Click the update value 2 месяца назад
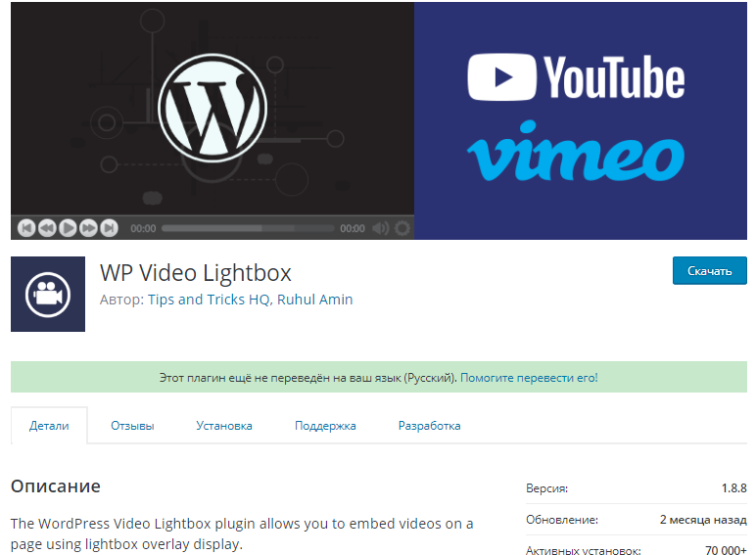The width and height of the screenshot is (756, 555). tap(703, 520)
